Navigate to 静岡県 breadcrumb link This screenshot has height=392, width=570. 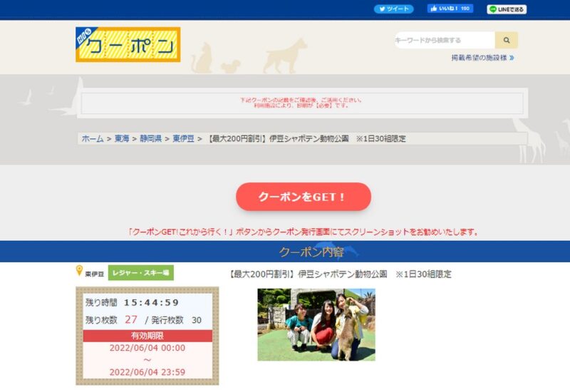150,139
